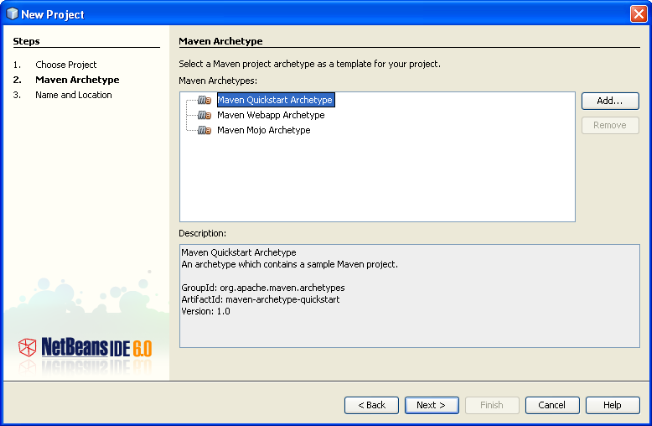The height and width of the screenshot is (426, 652).
Task: Click the sample Maven project description sentence
Action: pyautogui.click(x=289, y=264)
